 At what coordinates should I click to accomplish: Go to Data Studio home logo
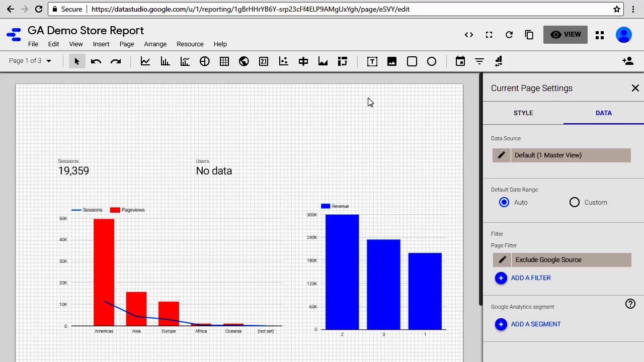tap(14, 35)
